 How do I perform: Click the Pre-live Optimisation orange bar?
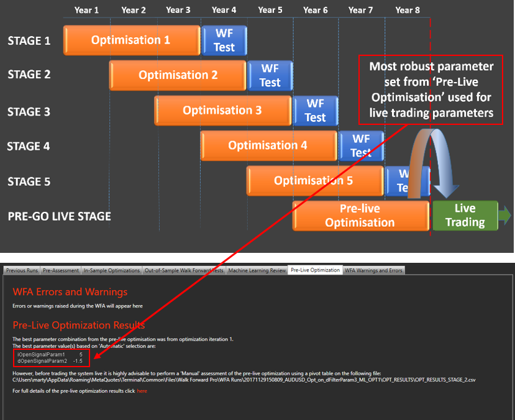[360, 216]
